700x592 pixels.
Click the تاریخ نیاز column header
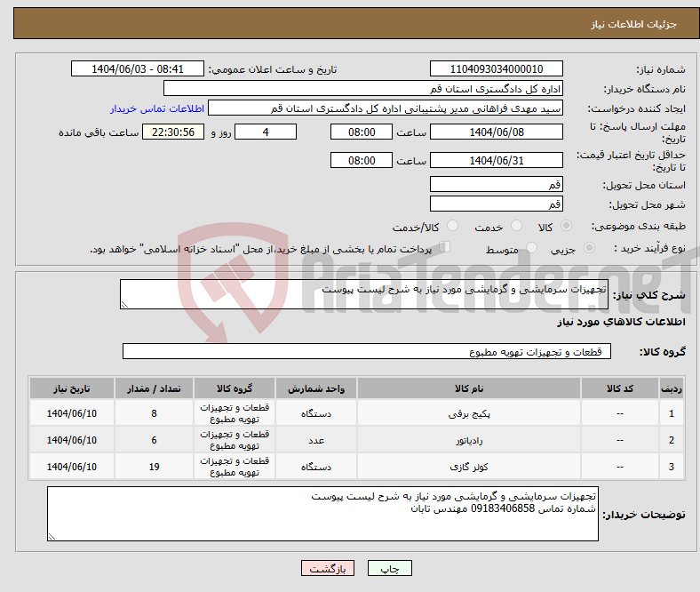tap(72, 389)
